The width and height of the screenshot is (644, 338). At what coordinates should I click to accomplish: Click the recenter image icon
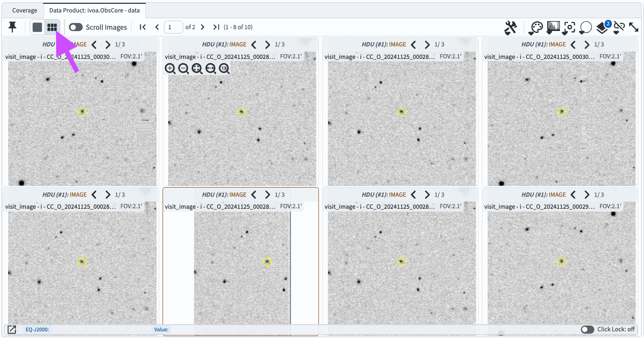click(568, 28)
